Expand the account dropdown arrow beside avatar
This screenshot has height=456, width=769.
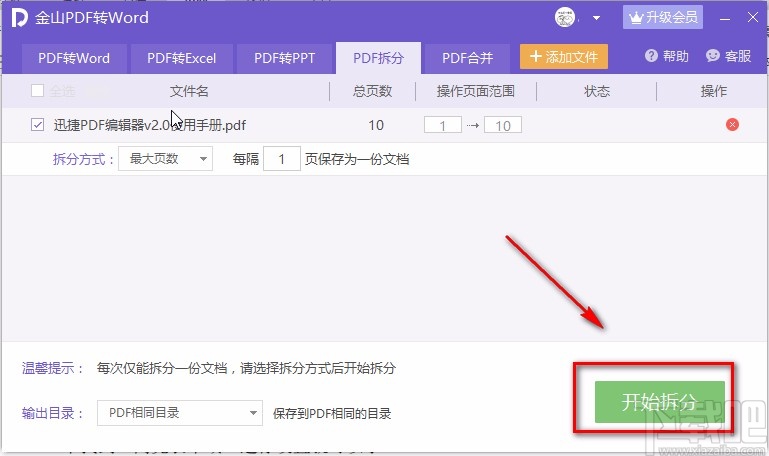(x=596, y=18)
